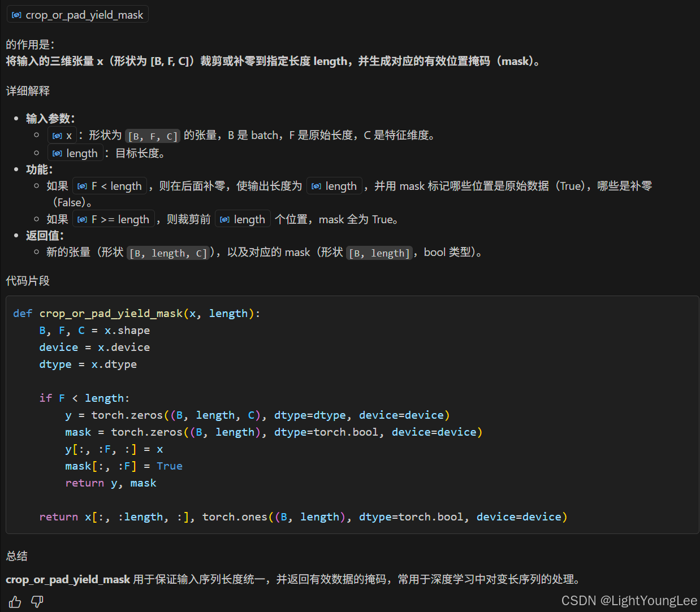Click inline code '[B, F, C]'

153,136
